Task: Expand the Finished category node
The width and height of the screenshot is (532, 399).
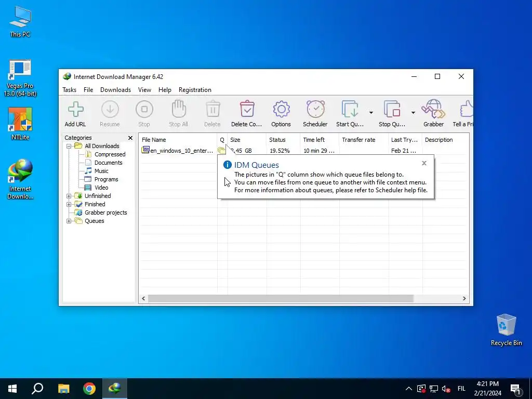Action: coord(69,204)
